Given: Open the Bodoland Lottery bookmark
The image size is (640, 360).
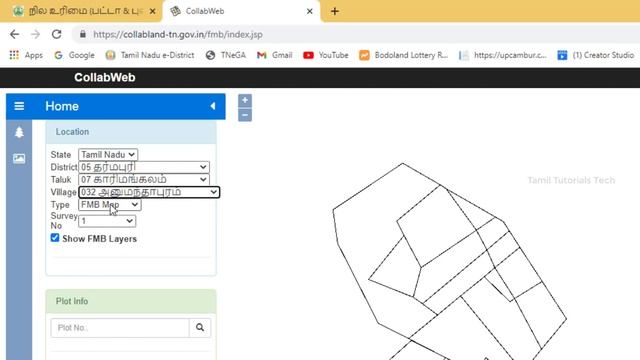Looking at the screenshot, I should (x=403, y=55).
